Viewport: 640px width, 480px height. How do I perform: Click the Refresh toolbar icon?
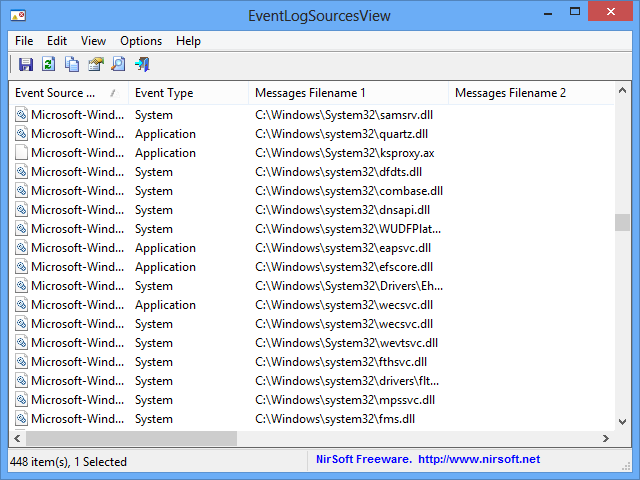[x=49, y=64]
